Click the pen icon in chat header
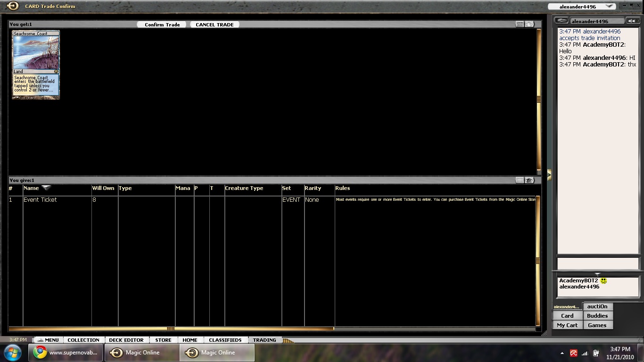 [561, 21]
